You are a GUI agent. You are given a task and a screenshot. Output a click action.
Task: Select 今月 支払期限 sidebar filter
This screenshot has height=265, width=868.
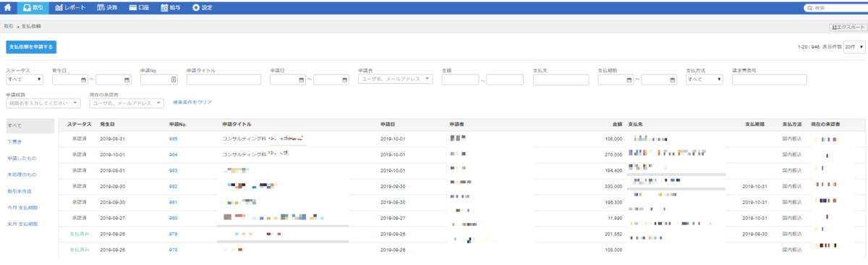[x=22, y=208]
